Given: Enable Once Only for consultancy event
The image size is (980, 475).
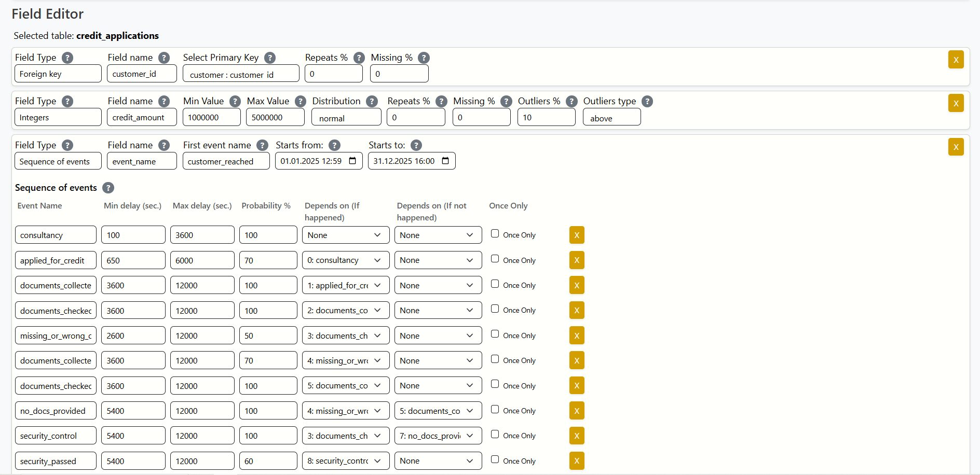Looking at the screenshot, I should point(495,234).
